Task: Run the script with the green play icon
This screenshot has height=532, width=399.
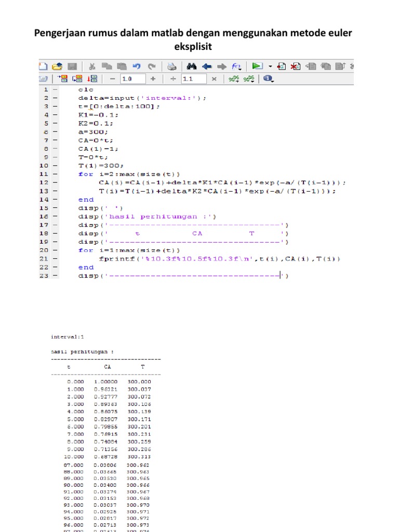Action: 256,66
